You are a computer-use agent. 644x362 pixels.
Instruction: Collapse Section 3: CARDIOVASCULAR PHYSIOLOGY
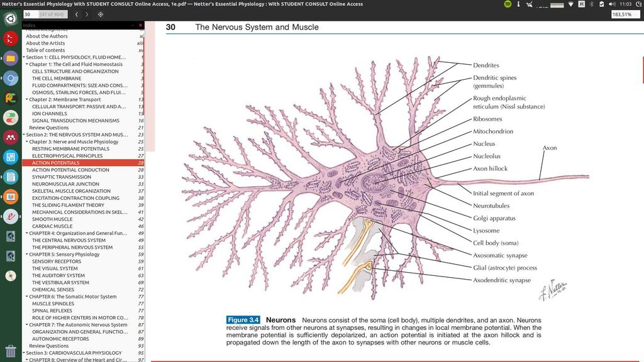click(24, 353)
